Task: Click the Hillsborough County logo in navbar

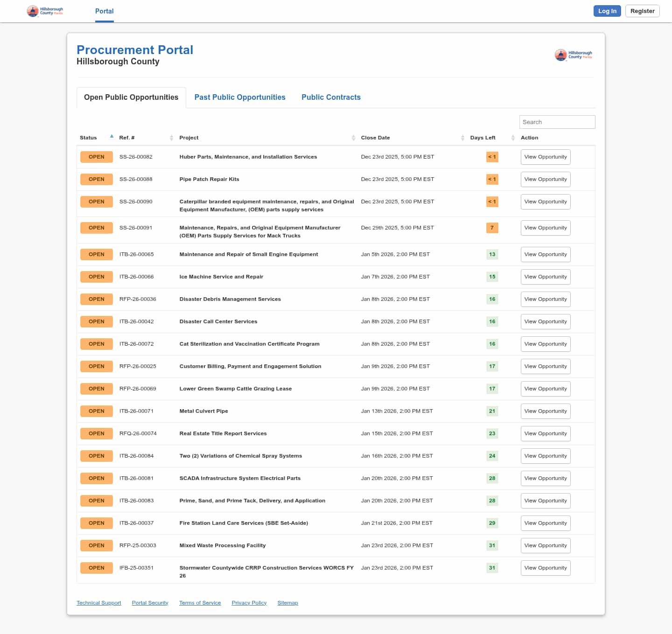Action: point(45,11)
